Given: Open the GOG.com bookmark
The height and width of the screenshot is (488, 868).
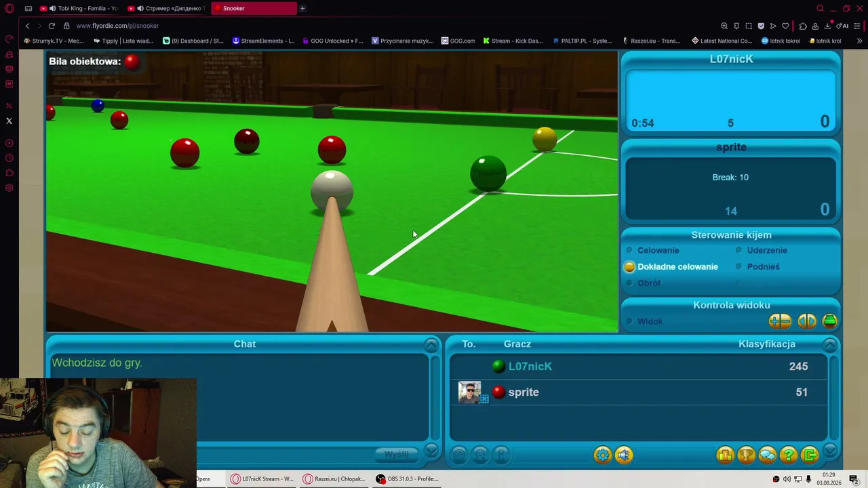Looking at the screenshot, I should tap(458, 41).
